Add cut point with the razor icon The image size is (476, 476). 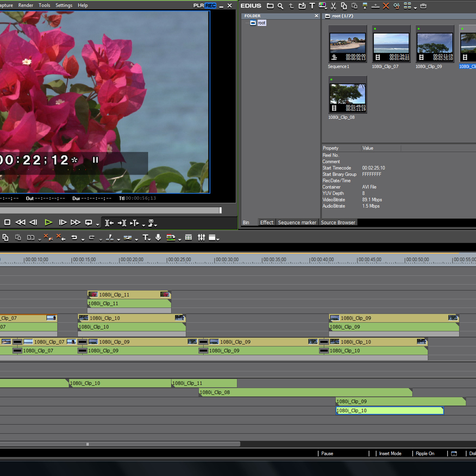point(110,237)
